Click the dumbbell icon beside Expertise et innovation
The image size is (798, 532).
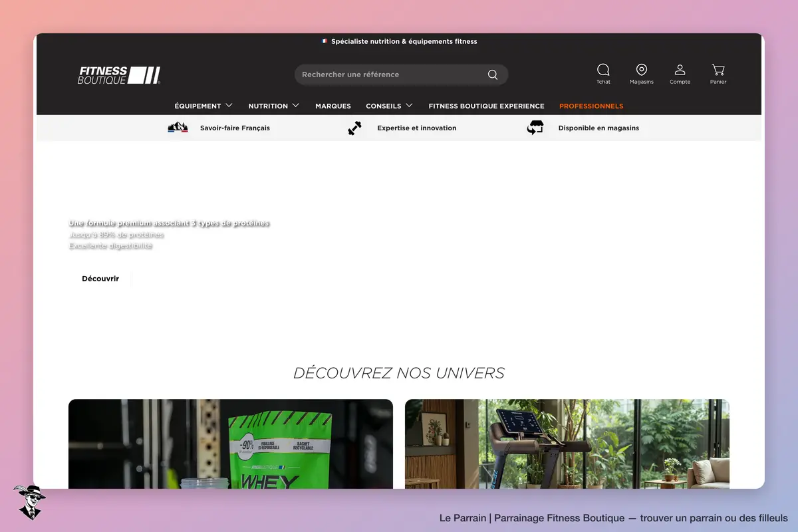(x=355, y=128)
